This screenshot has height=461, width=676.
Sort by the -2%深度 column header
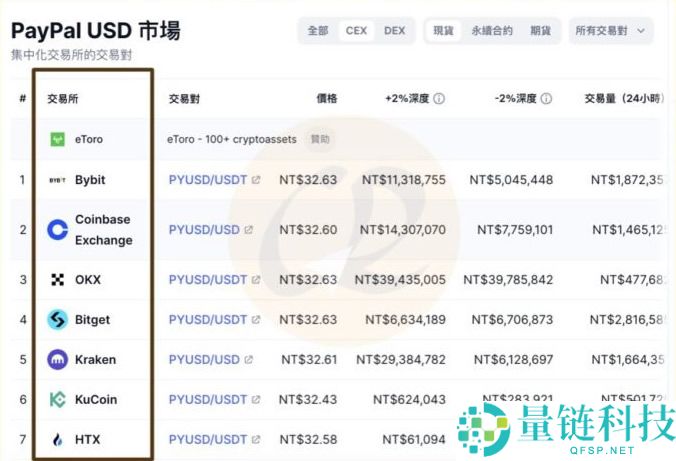(x=515, y=99)
